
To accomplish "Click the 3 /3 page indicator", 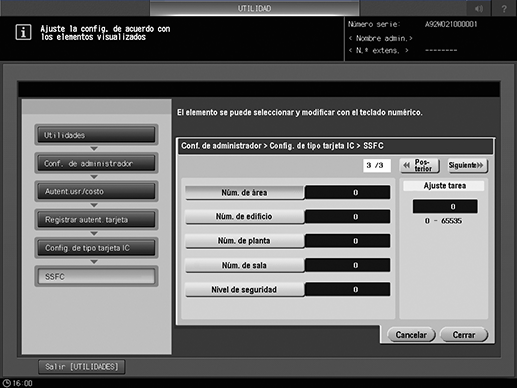I will point(377,165).
